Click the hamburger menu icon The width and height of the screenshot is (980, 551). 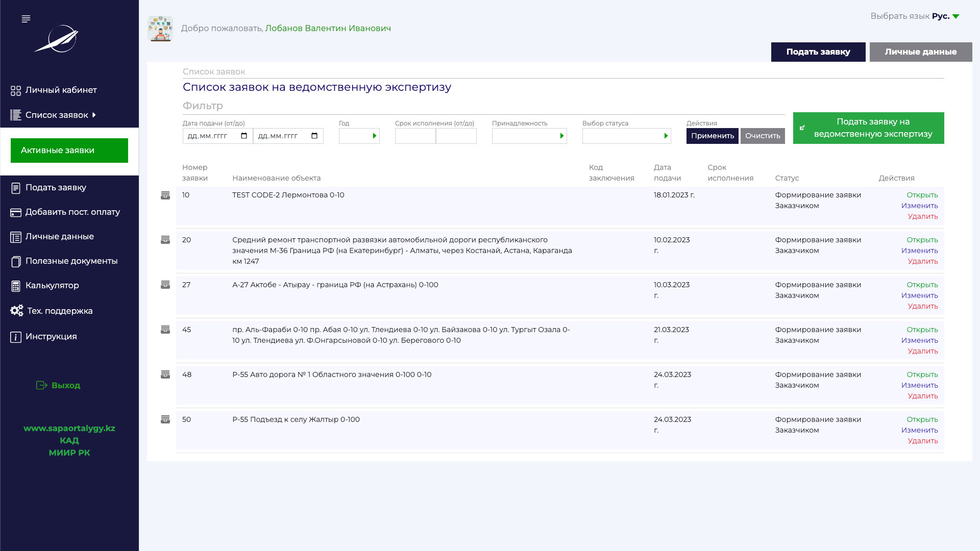pos(26,19)
